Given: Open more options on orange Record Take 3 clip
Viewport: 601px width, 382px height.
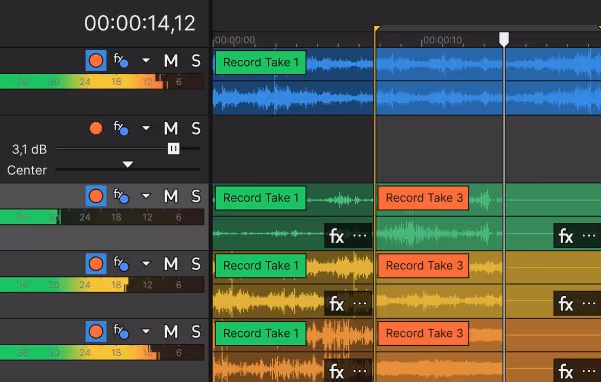Looking at the screenshot, I should [x=589, y=371].
